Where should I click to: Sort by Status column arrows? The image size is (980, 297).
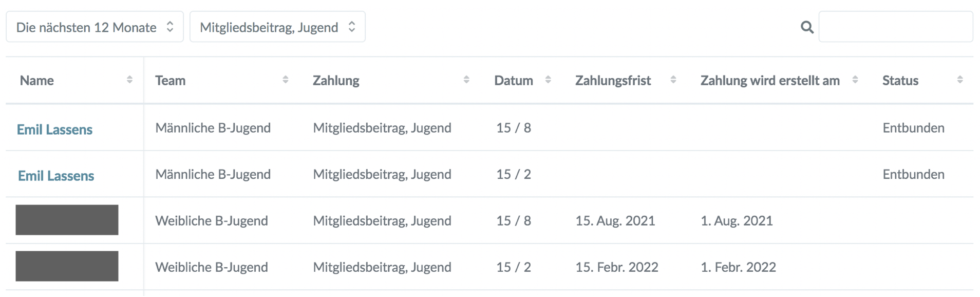960,80
